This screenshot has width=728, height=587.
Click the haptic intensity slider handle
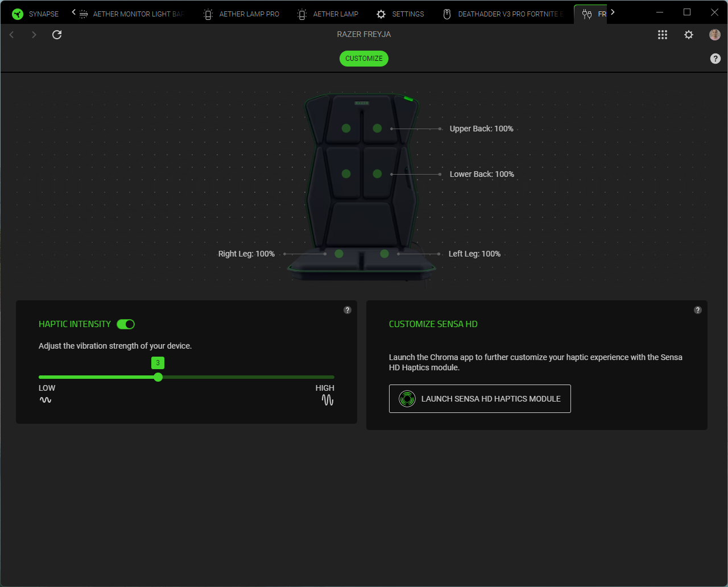[158, 377]
